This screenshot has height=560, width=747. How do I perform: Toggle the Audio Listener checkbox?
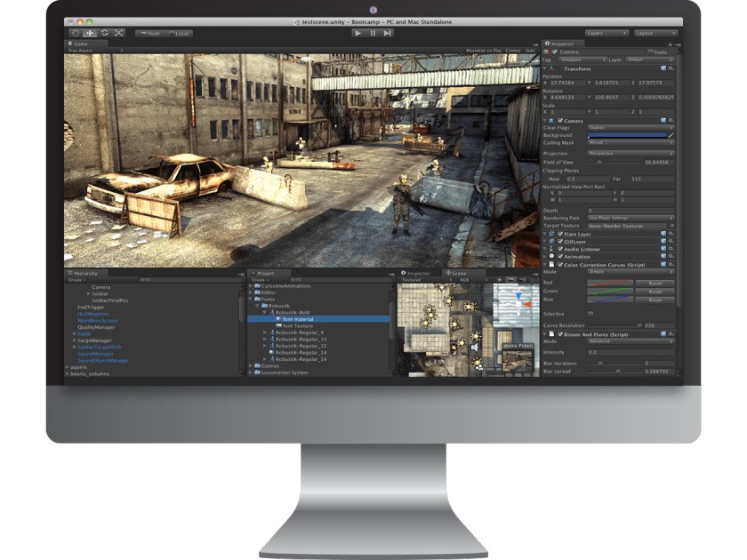click(560, 249)
